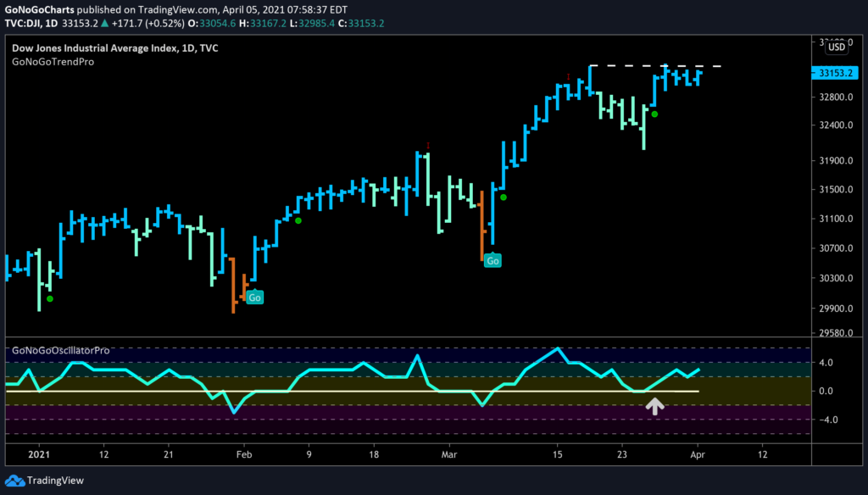Image resolution: width=868 pixels, height=495 pixels.
Task: Click the Feb date axis label
Action: click(x=244, y=454)
